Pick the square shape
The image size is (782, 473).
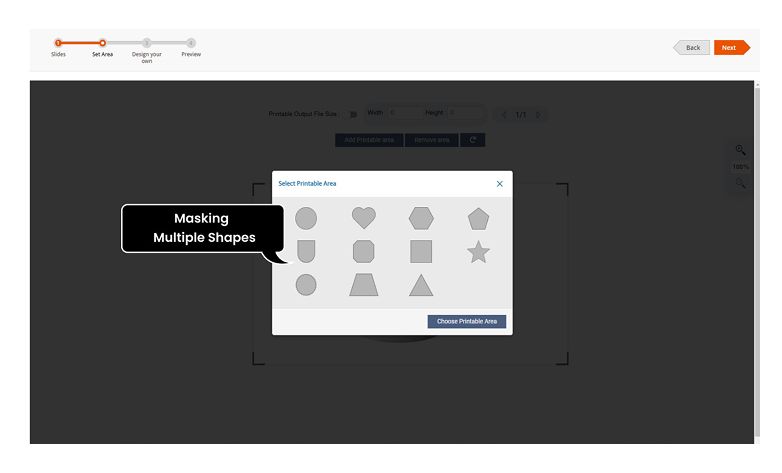pyautogui.click(x=421, y=252)
